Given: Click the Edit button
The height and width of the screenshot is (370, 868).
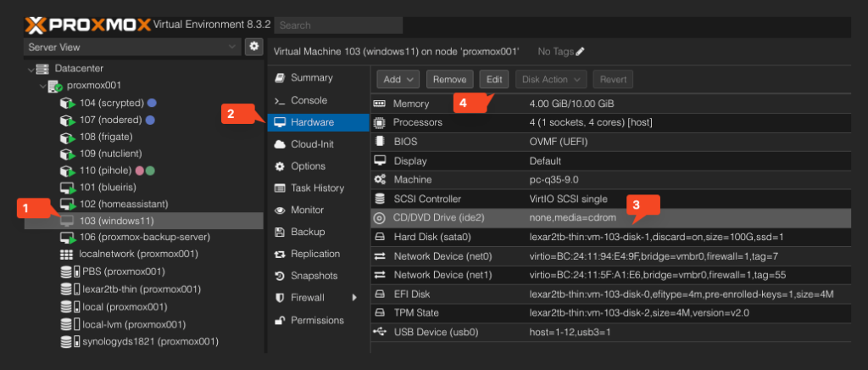Looking at the screenshot, I should tap(494, 79).
